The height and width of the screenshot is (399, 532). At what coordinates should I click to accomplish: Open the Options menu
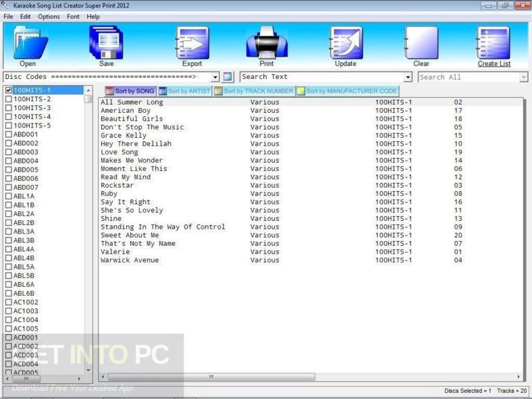[x=48, y=17]
